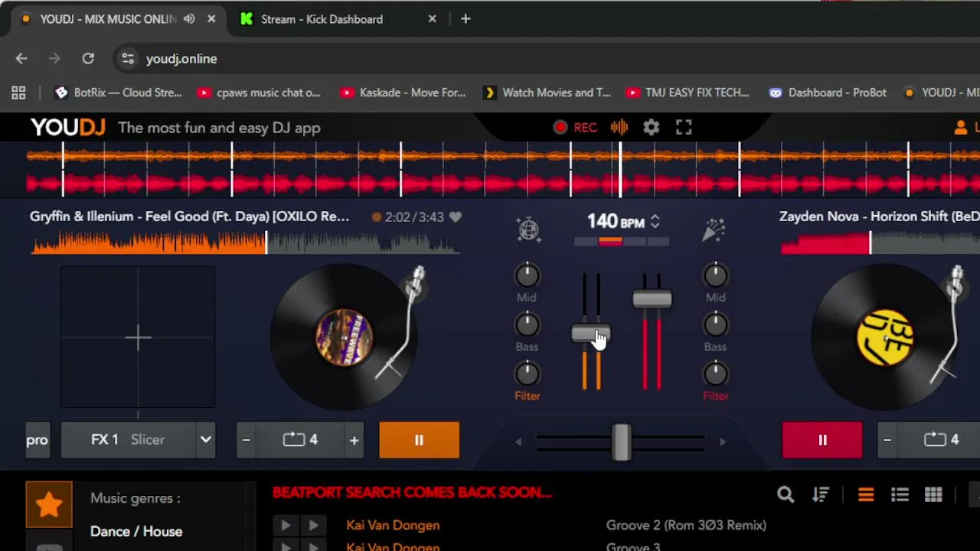
Task: Start recording with the REC button
Action: (575, 128)
